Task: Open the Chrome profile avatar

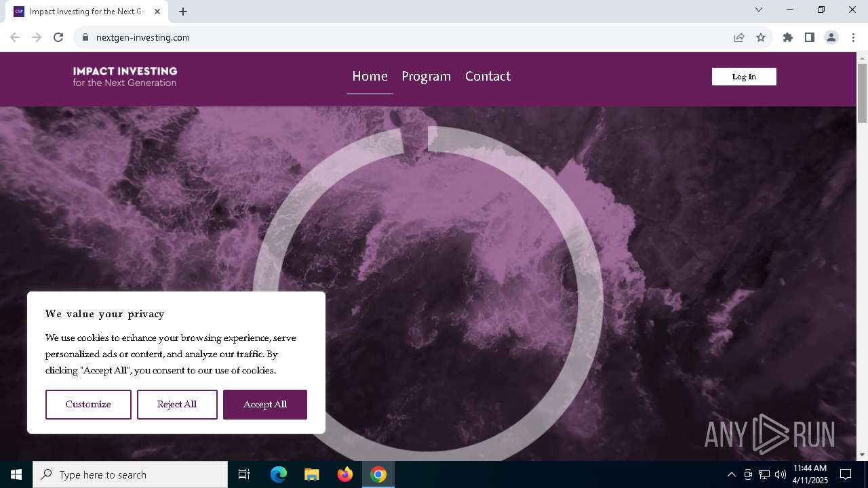Action: click(x=831, y=38)
